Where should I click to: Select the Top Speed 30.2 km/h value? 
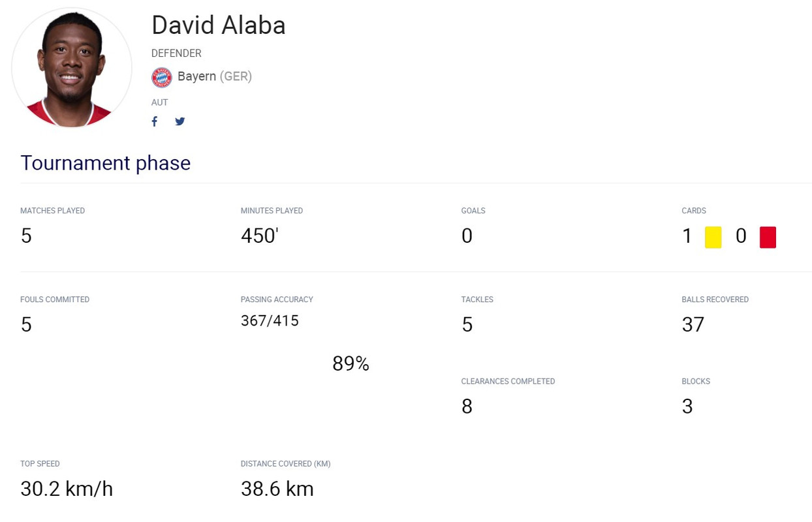pos(67,489)
